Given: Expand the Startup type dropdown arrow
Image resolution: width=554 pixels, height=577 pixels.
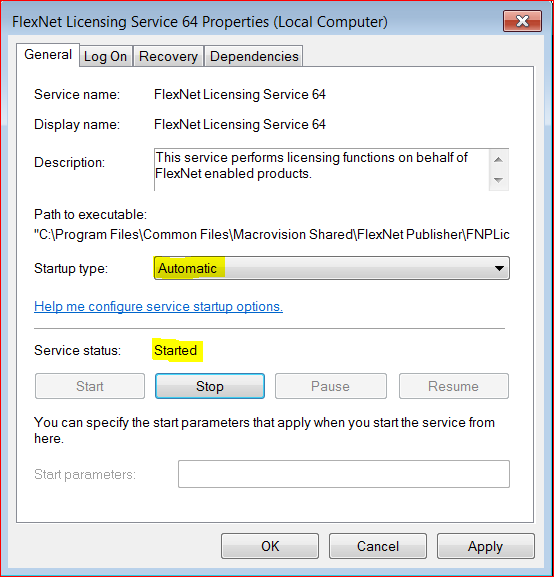Looking at the screenshot, I should (499, 268).
